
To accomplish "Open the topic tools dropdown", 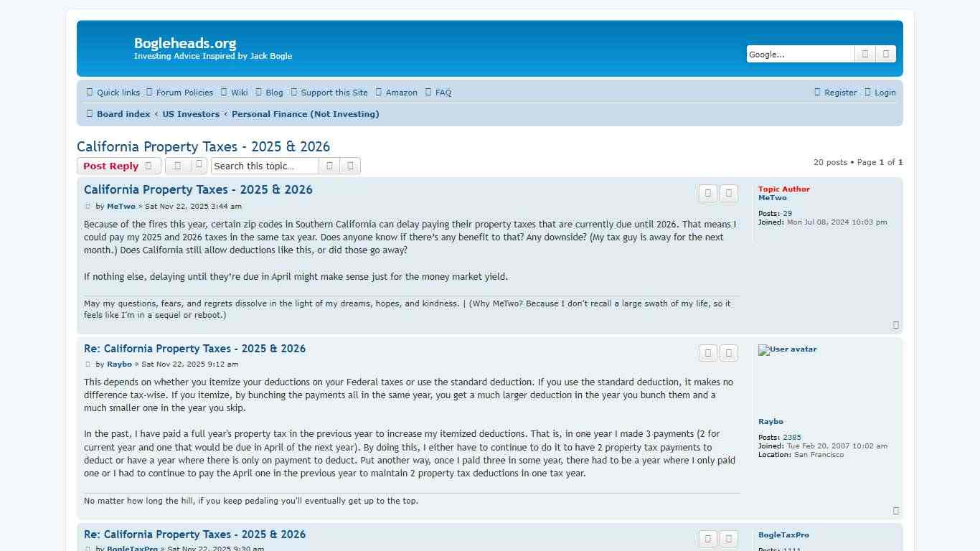I will pos(186,166).
